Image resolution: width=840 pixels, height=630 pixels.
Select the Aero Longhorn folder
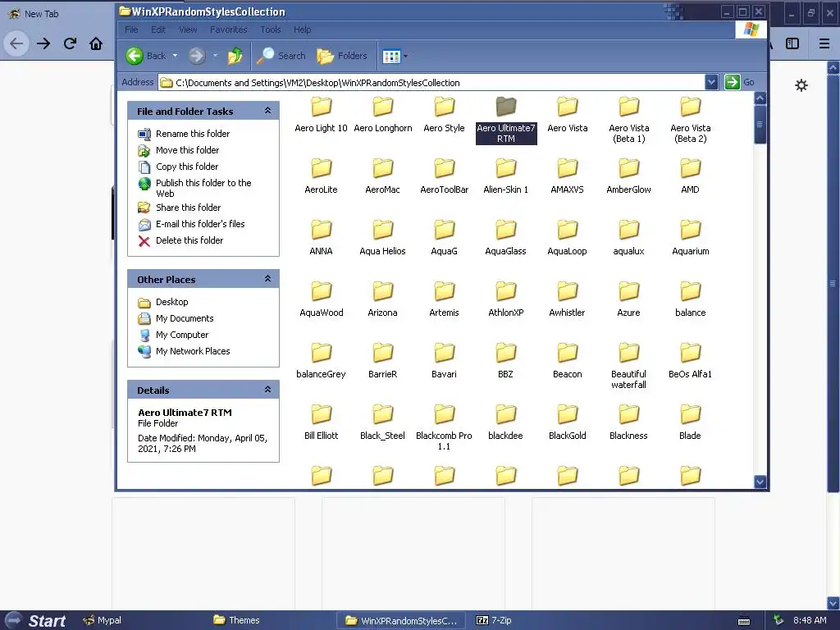coord(383,115)
